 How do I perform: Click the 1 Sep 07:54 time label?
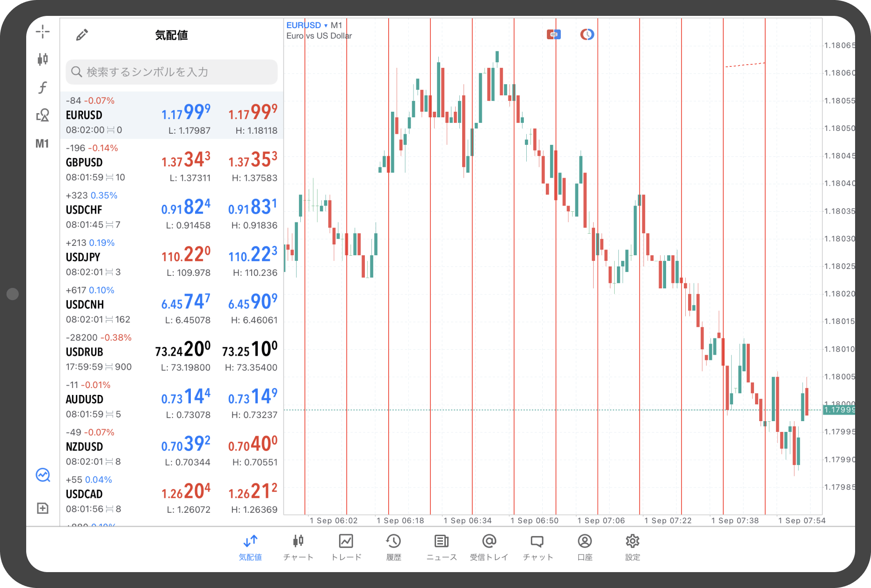tap(802, 521)
